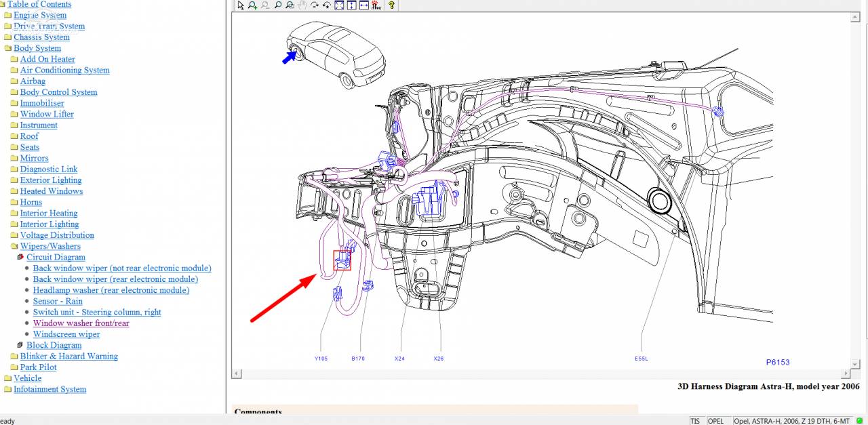Click the folder icon beside Park Pilot
This screenshot has width=868, height=425.
[14, 367]
